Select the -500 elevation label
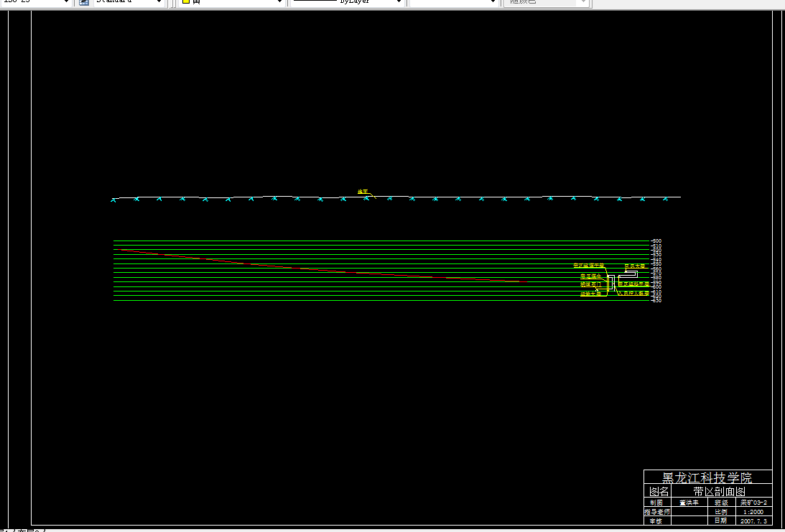Screen dimensions: 785x532 (x=656, y=241)
